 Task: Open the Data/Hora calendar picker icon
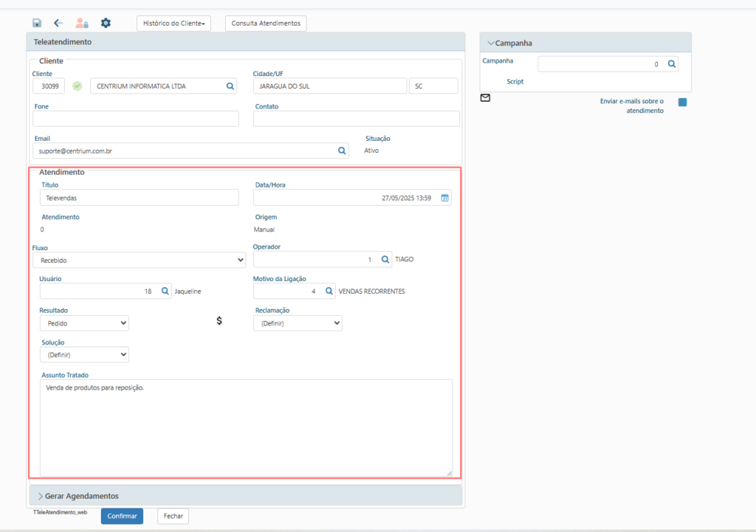(444, 198)
